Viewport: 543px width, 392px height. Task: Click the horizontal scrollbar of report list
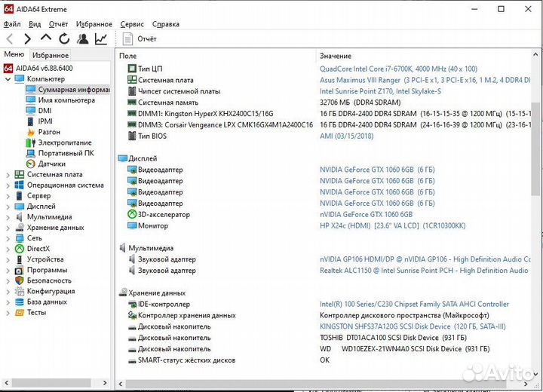pos(316,384)
